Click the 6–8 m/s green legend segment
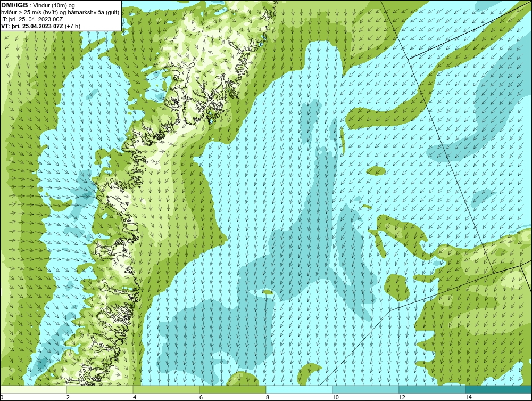The image size is (532, 401). point(233,389)
